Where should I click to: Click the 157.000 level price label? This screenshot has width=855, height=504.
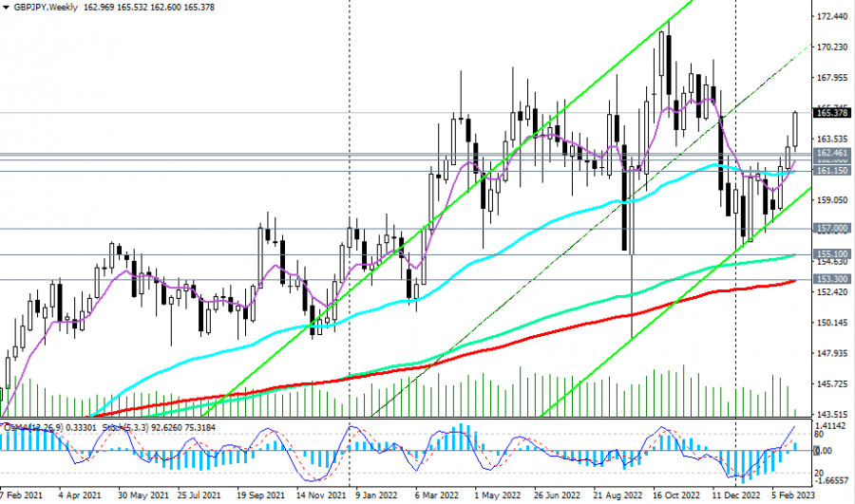(x=832, y=229)
